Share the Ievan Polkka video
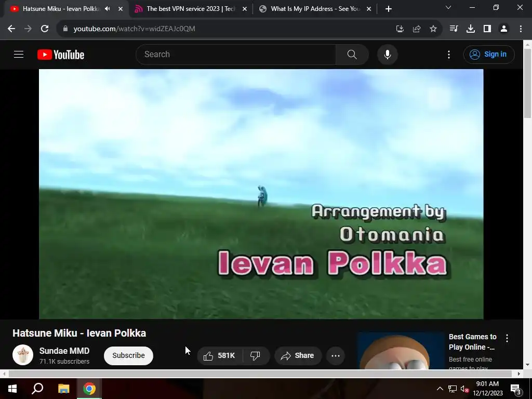 [298, 355]
